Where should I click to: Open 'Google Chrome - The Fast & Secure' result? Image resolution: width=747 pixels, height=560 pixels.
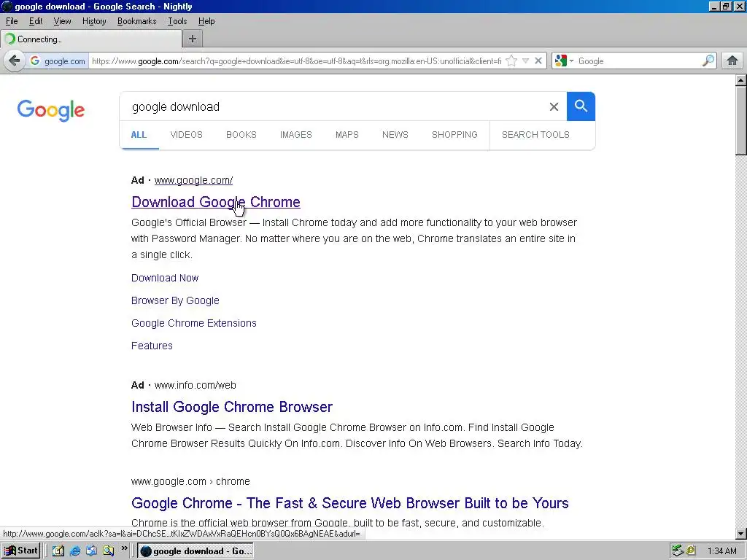tap(349, 503)
